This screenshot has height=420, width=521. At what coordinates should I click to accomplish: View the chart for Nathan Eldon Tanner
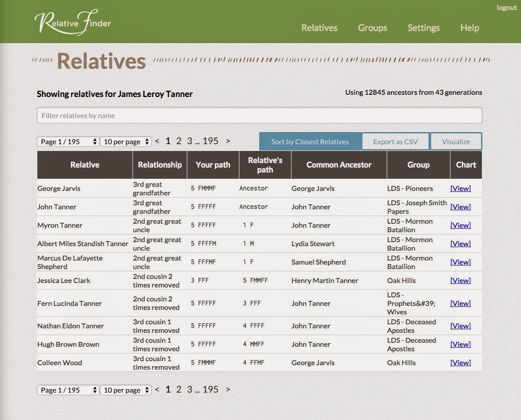pos(460,326)
